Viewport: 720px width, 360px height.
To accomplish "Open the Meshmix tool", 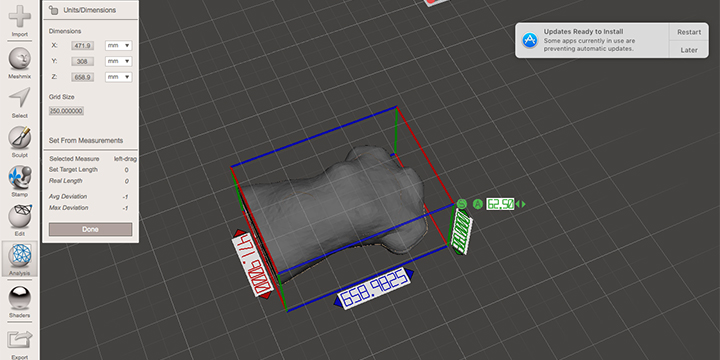I will pyautogui.click(x=20, y=62).
